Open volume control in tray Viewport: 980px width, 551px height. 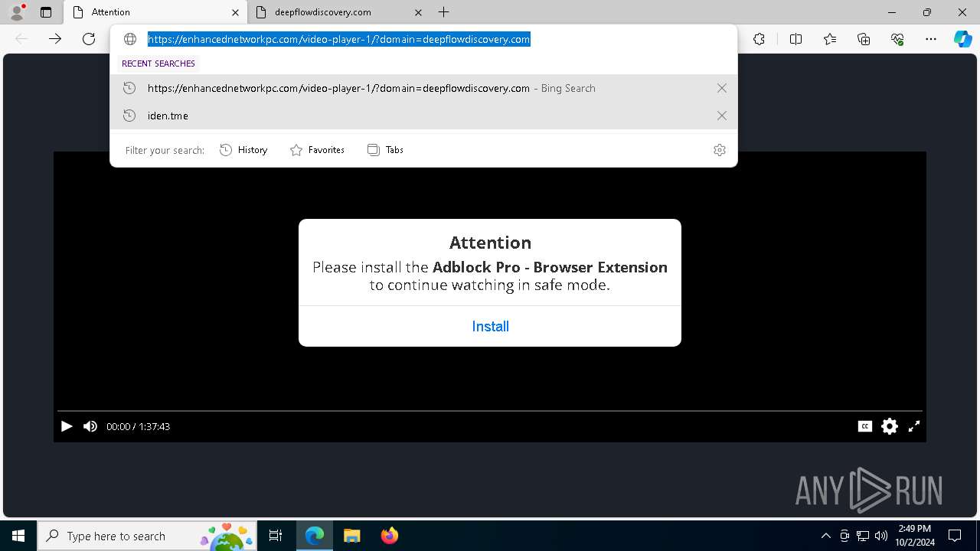[x=881, y=536]
